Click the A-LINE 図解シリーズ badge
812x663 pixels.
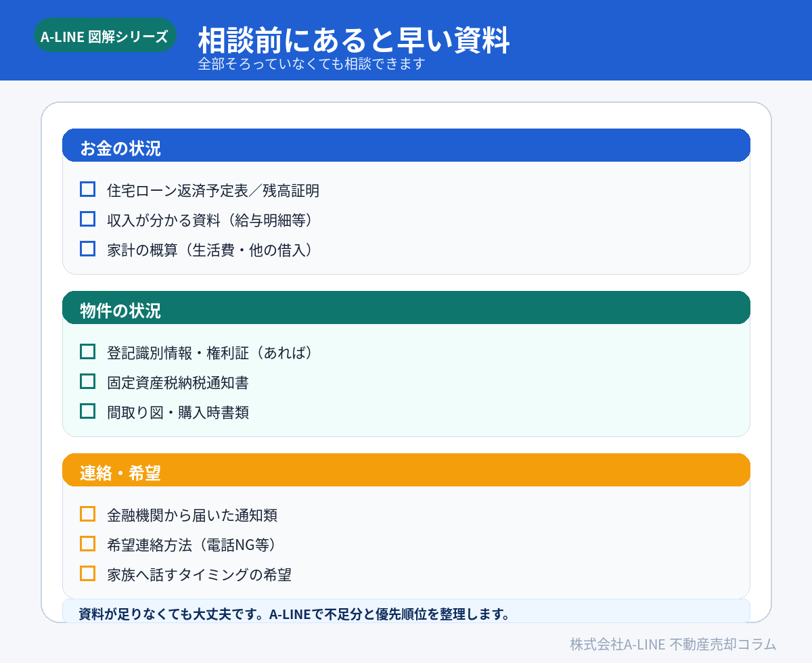pos(105,35)
